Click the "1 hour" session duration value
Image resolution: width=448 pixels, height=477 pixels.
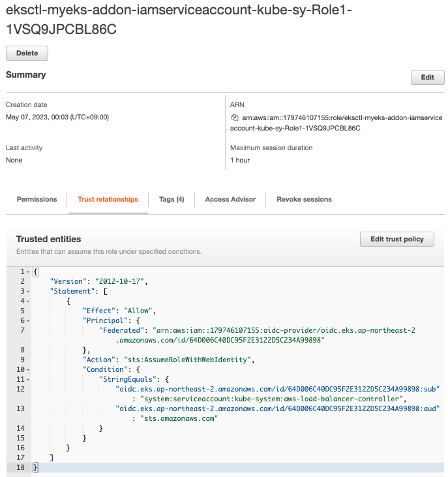(x=240, y=160)
